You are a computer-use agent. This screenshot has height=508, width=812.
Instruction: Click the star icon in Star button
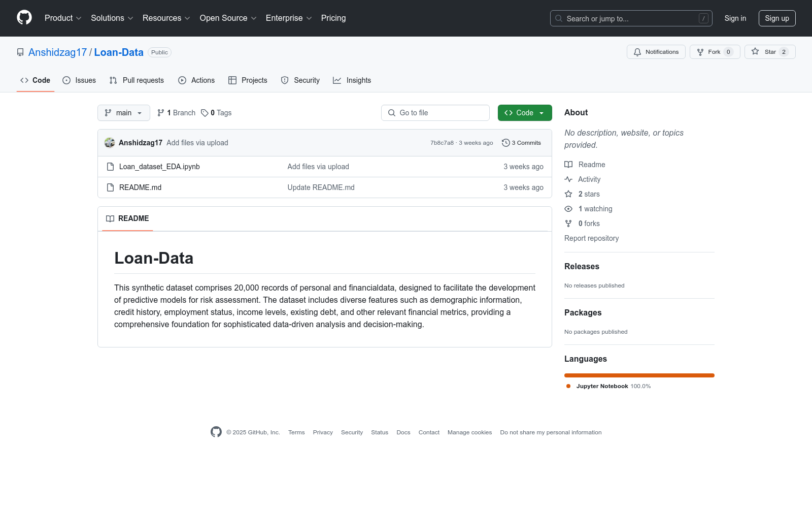coord(755,52)
